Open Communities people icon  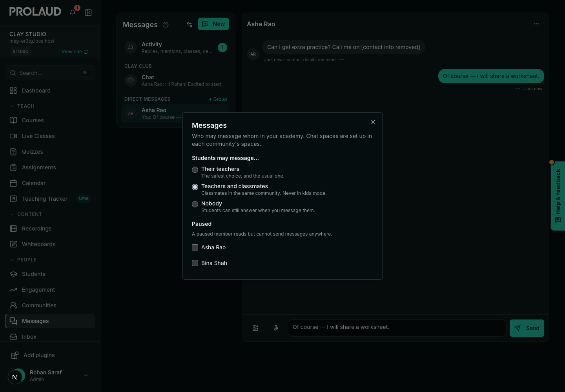click(x=13, y=305)
